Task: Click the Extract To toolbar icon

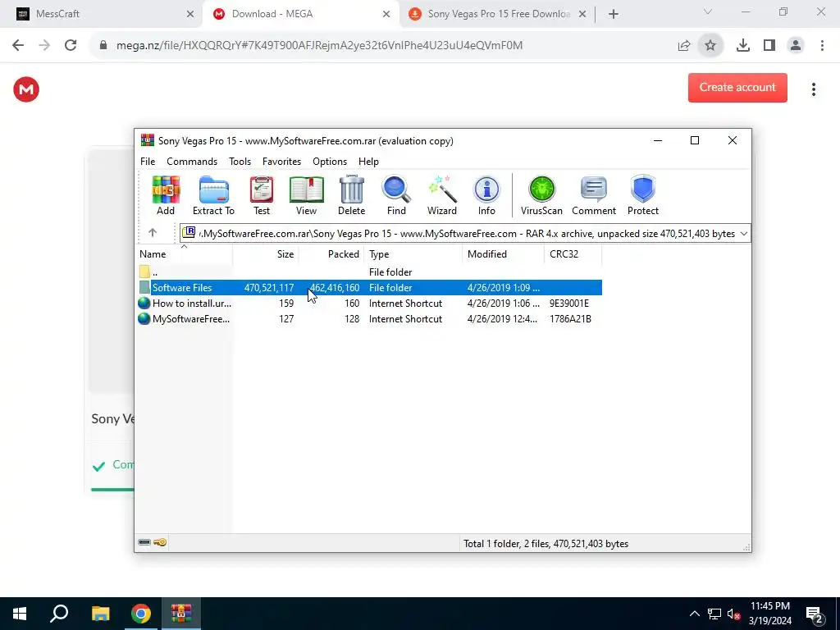Action: coord(214,195)
